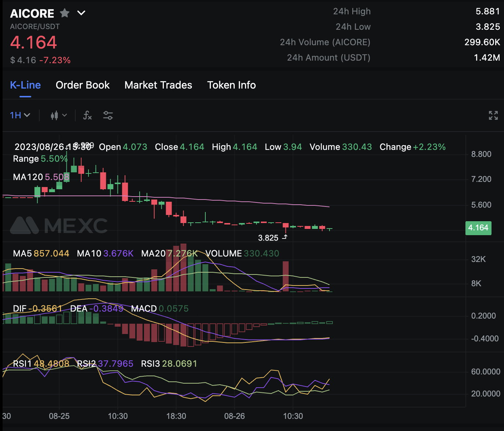Click the 24h Low value 3.825
Viewport: 504px width, 431px height.
488,27
